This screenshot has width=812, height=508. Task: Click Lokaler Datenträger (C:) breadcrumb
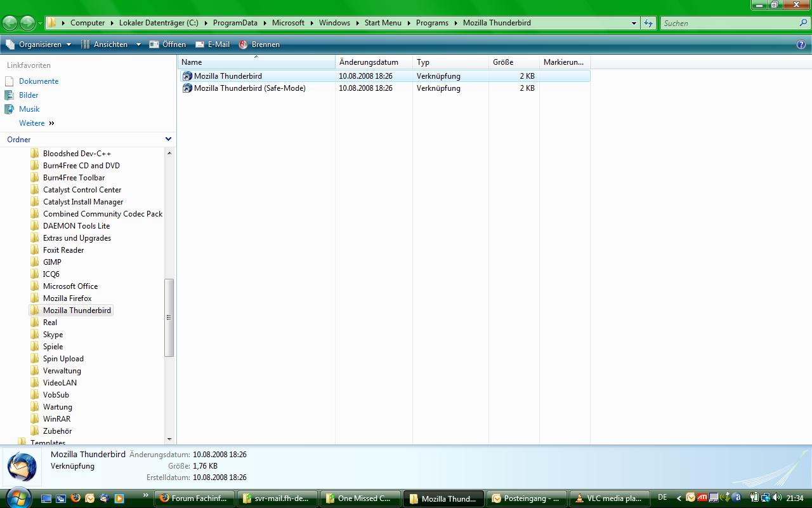point(159,23)
